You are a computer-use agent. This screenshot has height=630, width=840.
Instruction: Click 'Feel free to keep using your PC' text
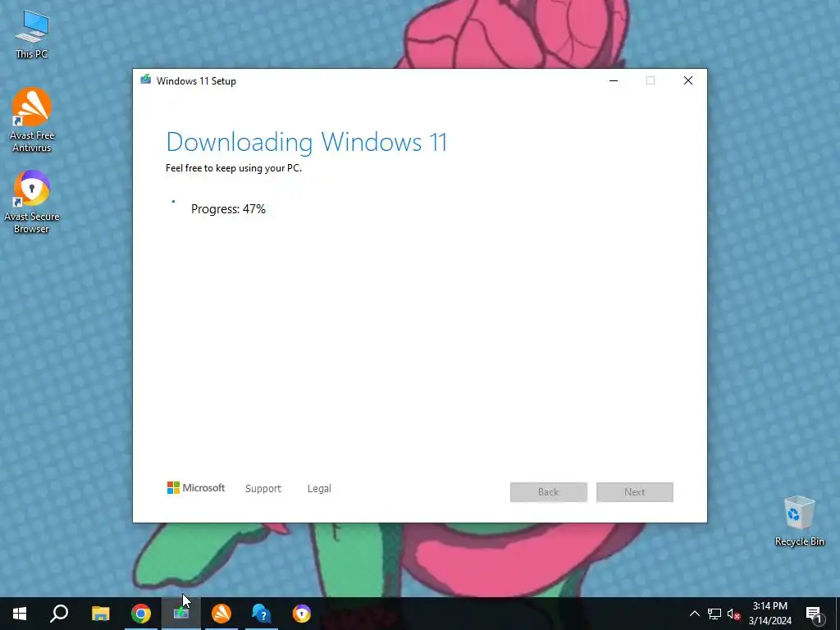[x=234, y=168]
